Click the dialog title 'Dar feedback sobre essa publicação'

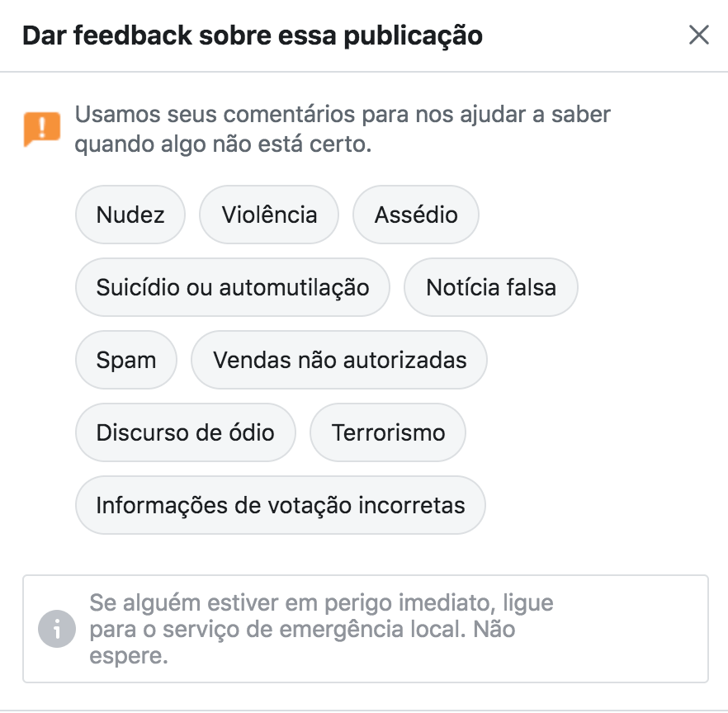pos(253,35)
